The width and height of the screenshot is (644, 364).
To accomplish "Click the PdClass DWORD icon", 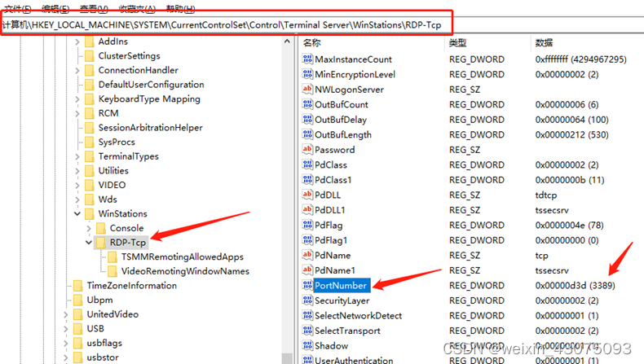I will (x=307, y=164).
